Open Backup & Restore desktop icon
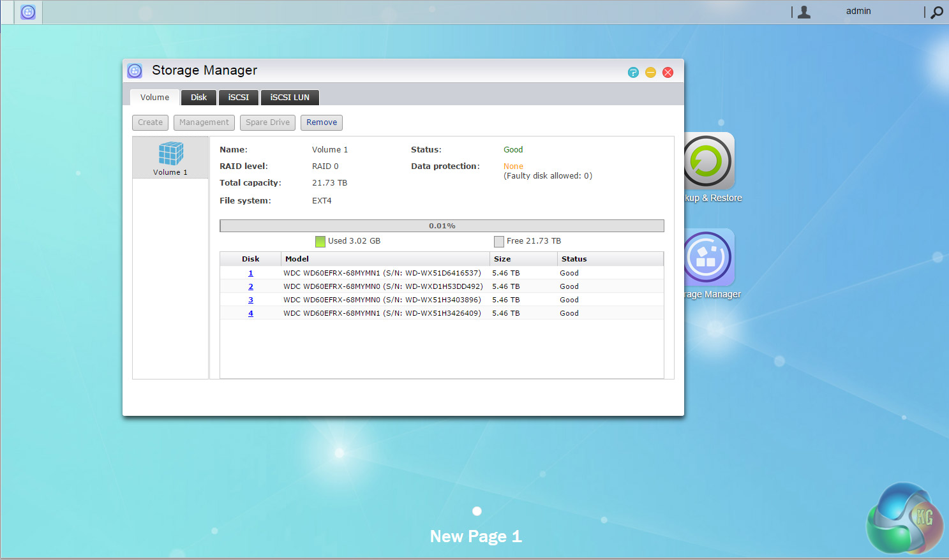Screen dimensions: 949x560 (709, 161)
